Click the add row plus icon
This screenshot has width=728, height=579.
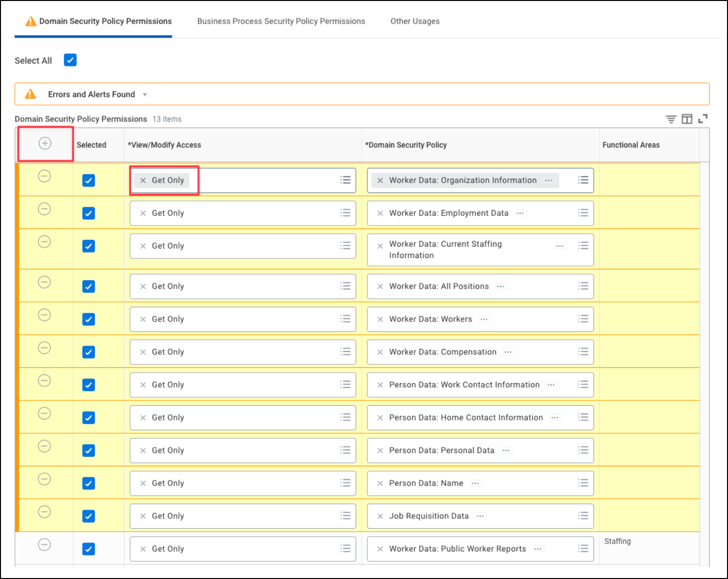45,144
